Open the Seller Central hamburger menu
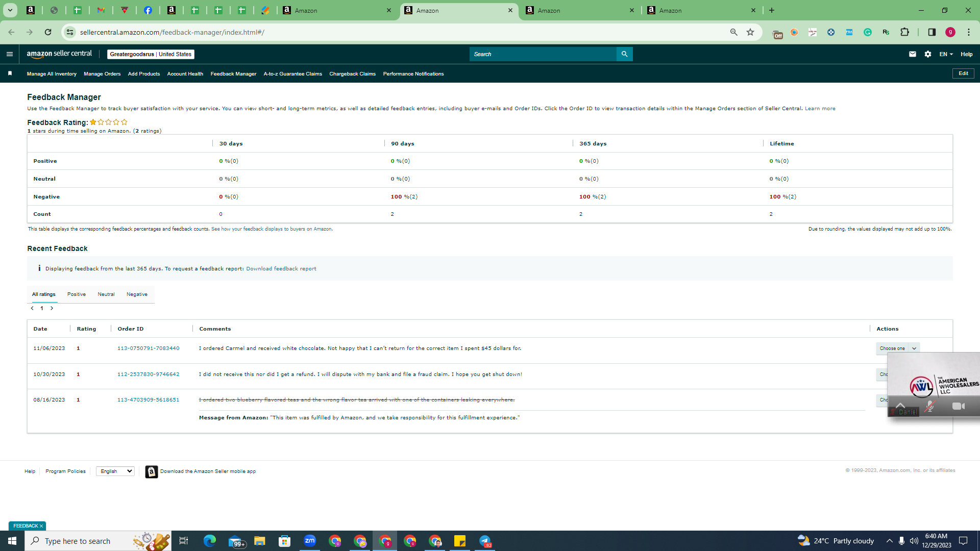Viewport: 980px width, 551px height. click(x=10, y=54)
